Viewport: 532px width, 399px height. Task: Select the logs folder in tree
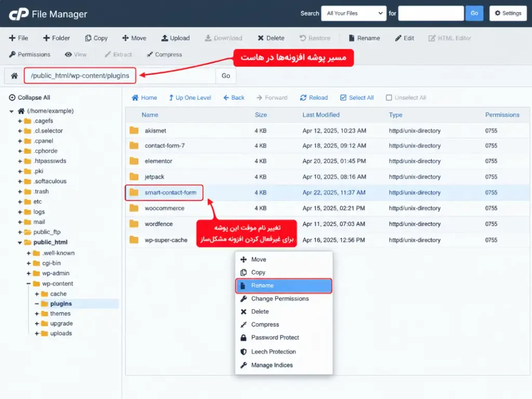click(x=38, y=212)
